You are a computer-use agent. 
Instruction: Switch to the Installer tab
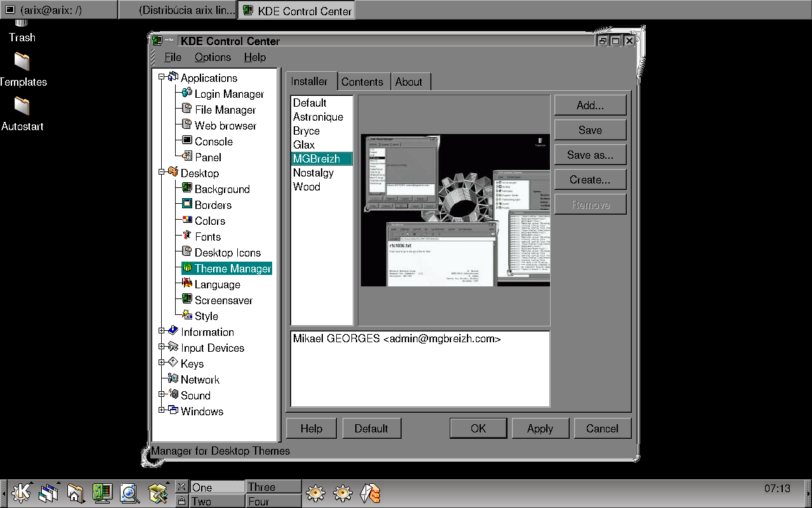click(x=310, y=81)
